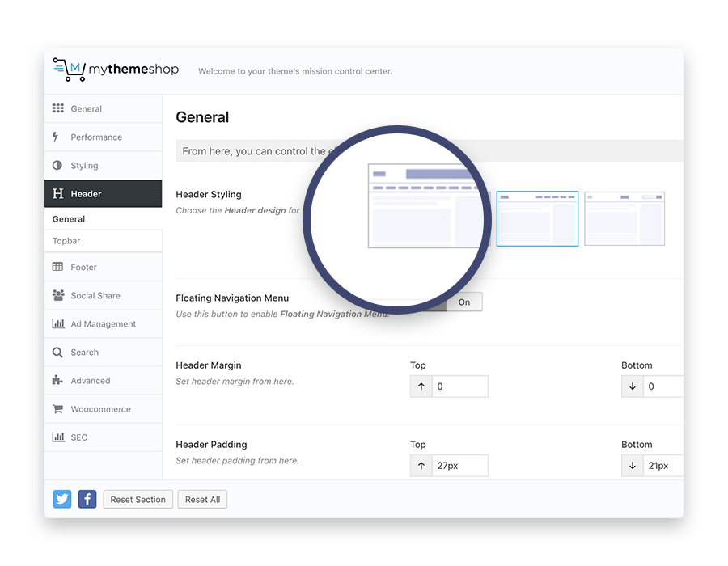This screenshot has height=566, width=728.
Task: Click the 'Set header padding from here.' text
Action: click(x=237, y=460)
